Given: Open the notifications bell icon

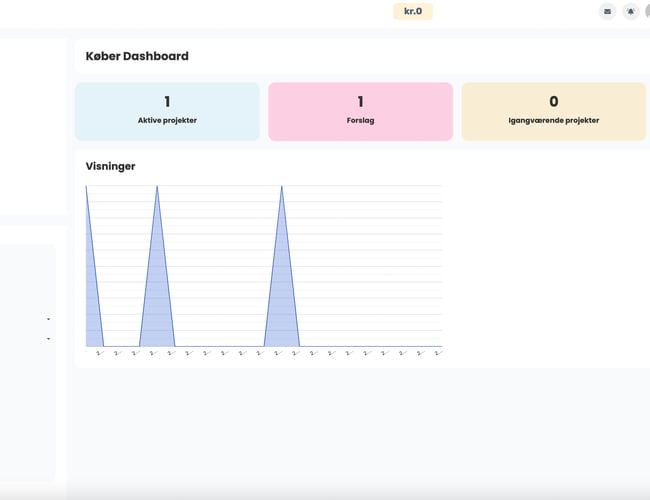Looking at the screenshot, I should 631,12.
